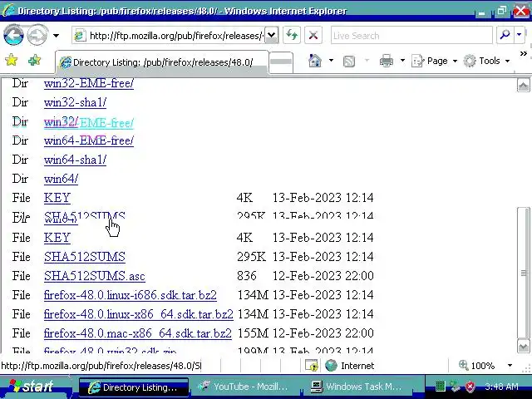Expand the address bar history dropdown
The image size is (532, 399).
click(x=271, y=35)
